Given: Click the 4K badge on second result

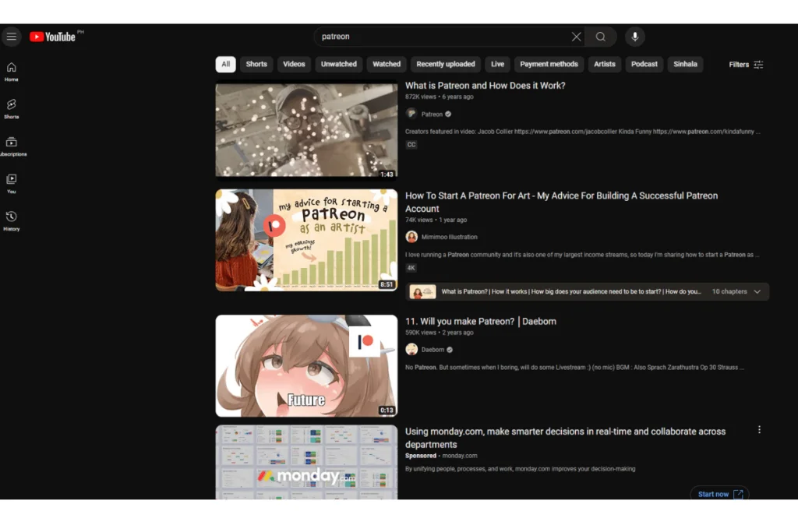Looking at the screenshot, I should (x=411, y=268).
